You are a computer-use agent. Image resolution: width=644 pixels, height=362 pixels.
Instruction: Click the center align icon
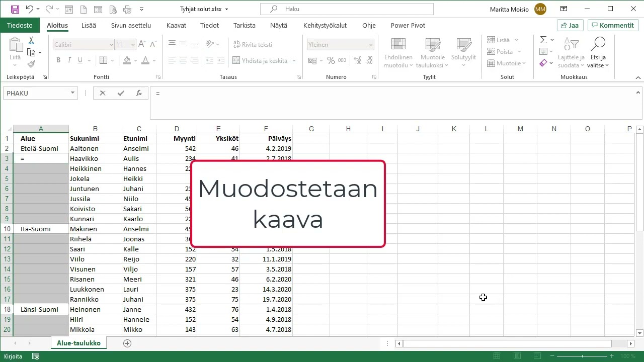183,60
